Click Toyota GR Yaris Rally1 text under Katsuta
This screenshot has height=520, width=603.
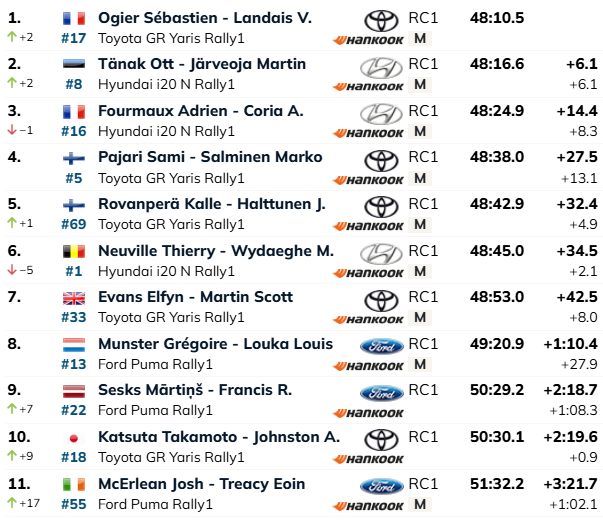tap(171, 457)
